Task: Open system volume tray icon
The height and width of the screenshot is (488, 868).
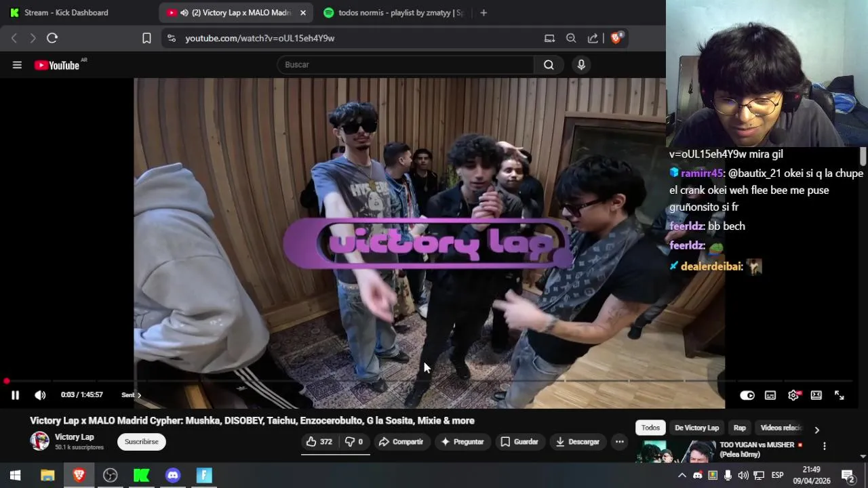Action: [x=743, y=476]
